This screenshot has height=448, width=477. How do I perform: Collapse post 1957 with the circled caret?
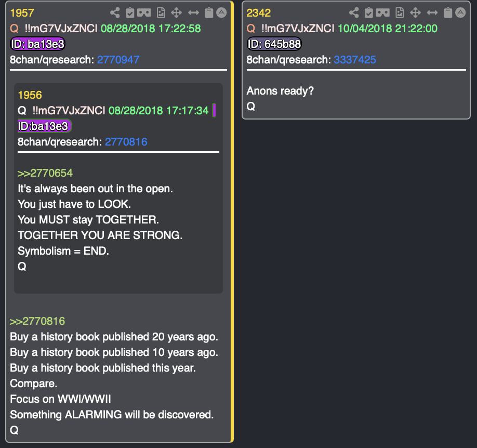pyautogui.click(x=221, y=13)
